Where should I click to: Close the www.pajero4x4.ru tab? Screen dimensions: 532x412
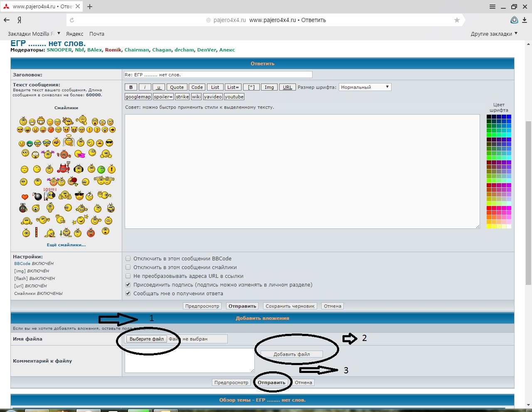coord(78,7)
